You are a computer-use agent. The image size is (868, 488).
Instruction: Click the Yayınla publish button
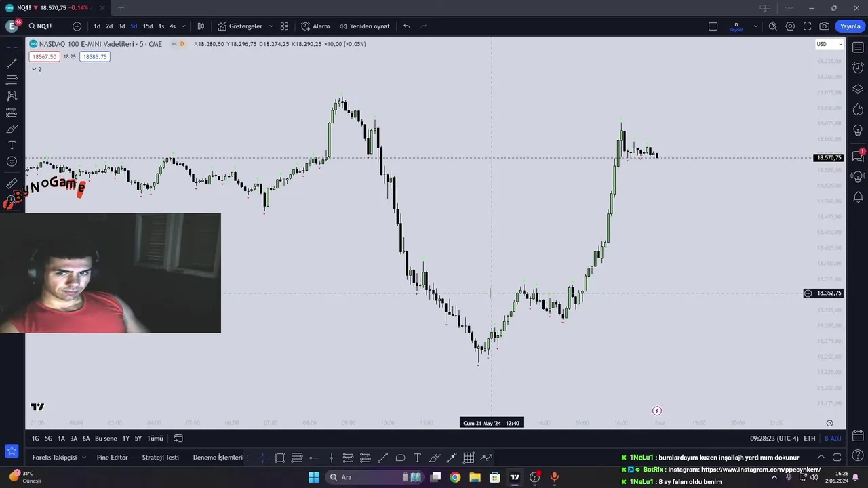[x=850, y=26]
